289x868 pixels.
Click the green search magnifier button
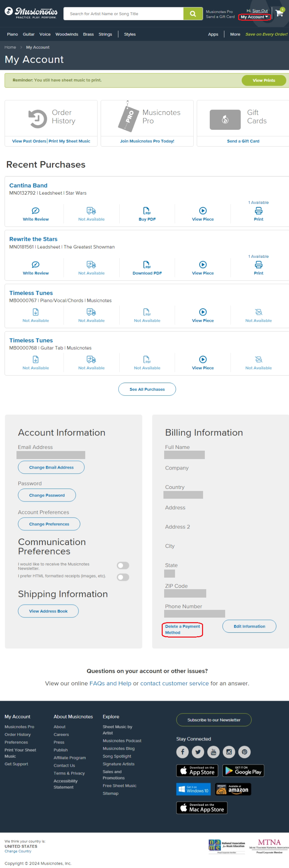(x=193, y=14)
